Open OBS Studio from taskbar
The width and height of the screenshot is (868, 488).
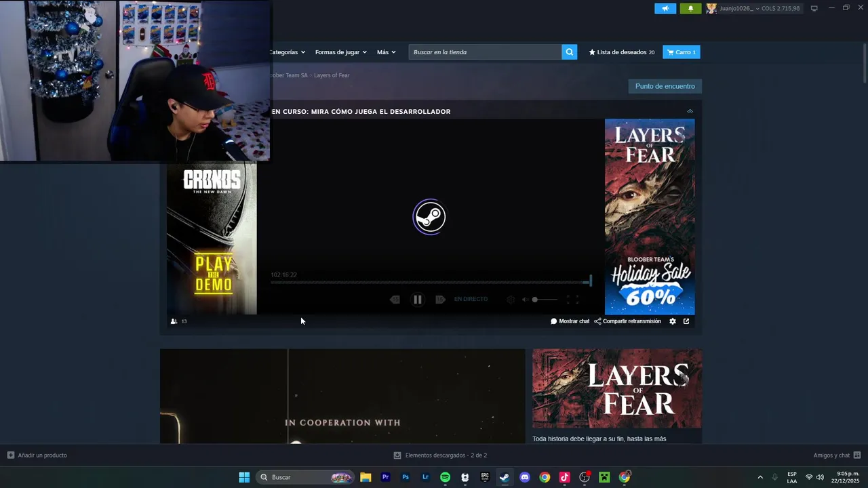pyautogui.click(x=585, y=477)
